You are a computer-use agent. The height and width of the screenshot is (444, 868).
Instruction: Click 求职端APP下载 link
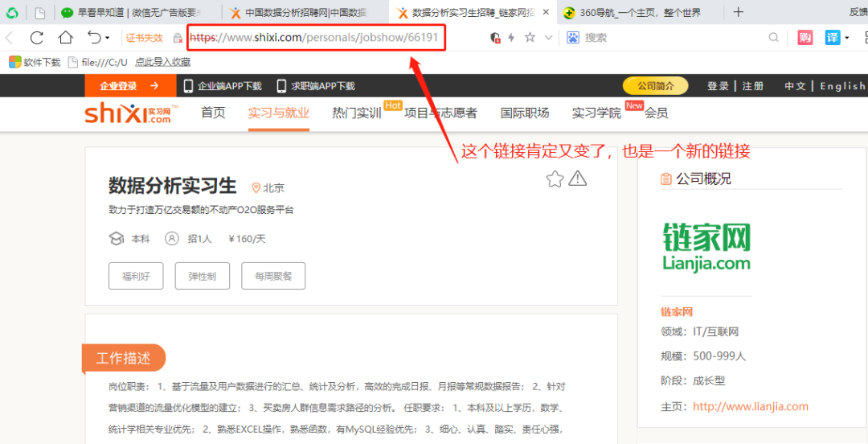coord(316,86)
